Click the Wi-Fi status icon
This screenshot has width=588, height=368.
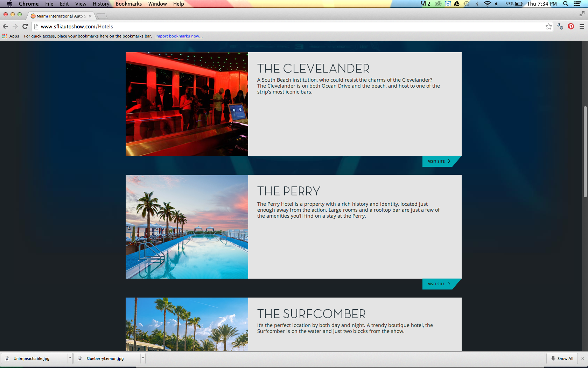coord(487,4)
